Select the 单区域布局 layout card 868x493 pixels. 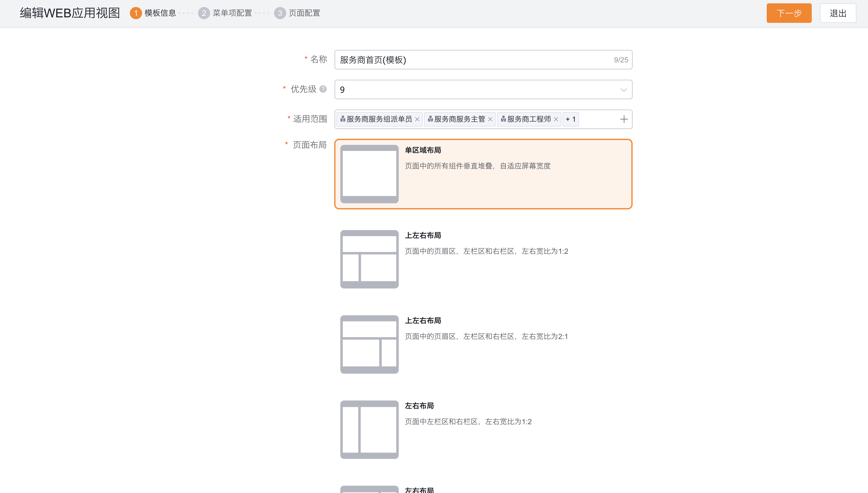(483, 174)
